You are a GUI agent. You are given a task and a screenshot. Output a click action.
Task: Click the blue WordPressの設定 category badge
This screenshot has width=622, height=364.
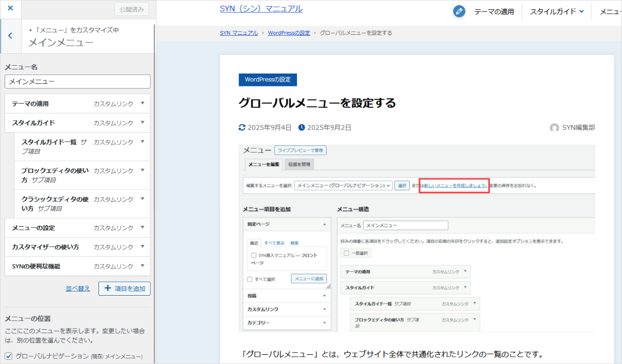(267, 80)
